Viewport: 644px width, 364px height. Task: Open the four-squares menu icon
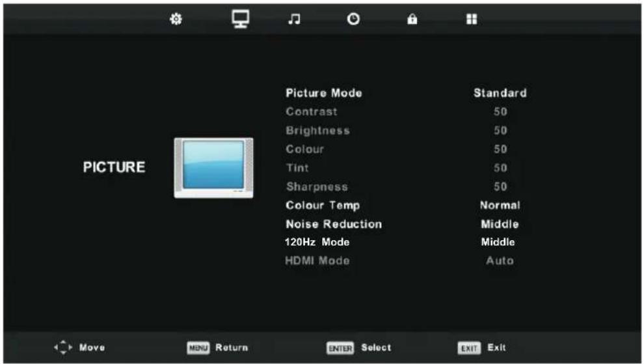[x=472, y=19]
